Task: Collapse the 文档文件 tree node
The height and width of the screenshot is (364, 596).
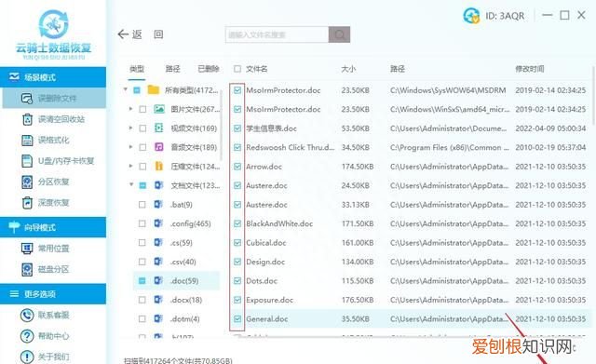Action: coord(131,185)
